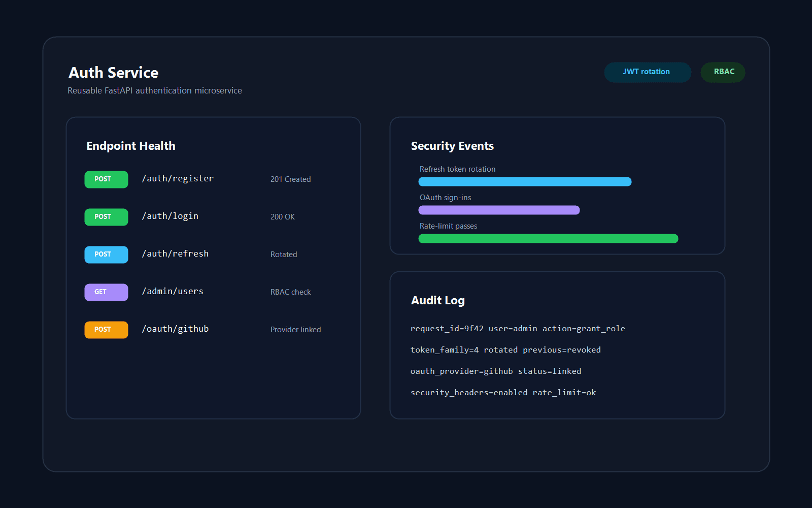Image resolution: width=812 pixels, height=508 pixels.
Task: Click the 'Provider linked' status text
Action: 295,330
